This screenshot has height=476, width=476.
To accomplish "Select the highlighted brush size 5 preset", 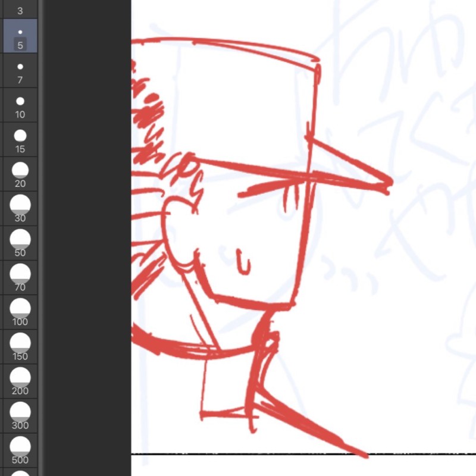I will click(x=20, y=36).
